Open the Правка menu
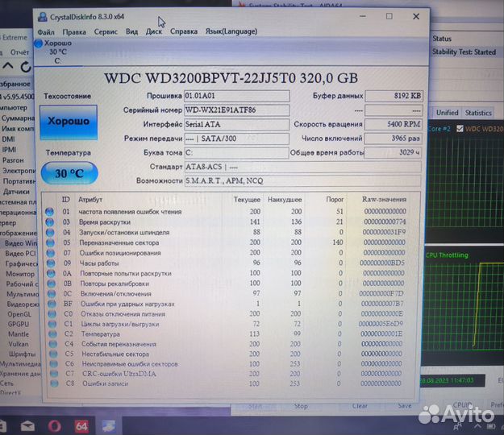Screen dimensions: 504x435 pyautogui.click(x=74, y=32)
